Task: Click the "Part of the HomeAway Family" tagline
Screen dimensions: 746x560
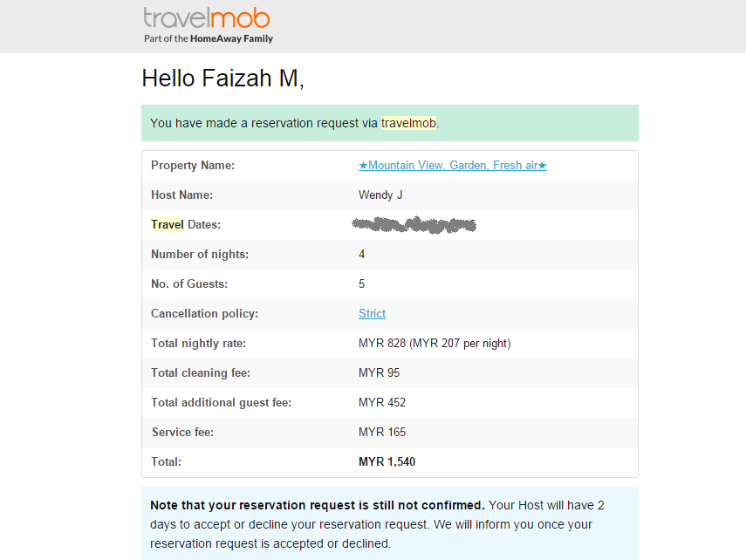Action: pos(209,39)
